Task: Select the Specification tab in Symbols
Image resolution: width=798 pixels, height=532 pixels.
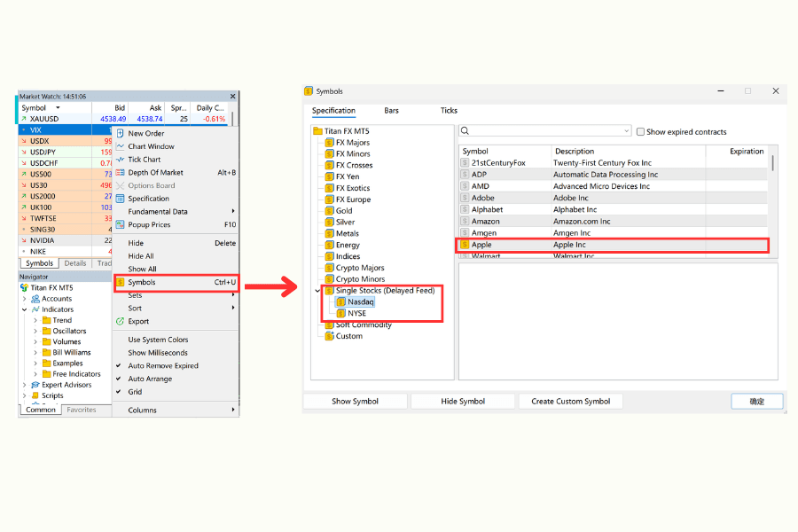Action: click(x=333, y=111)
